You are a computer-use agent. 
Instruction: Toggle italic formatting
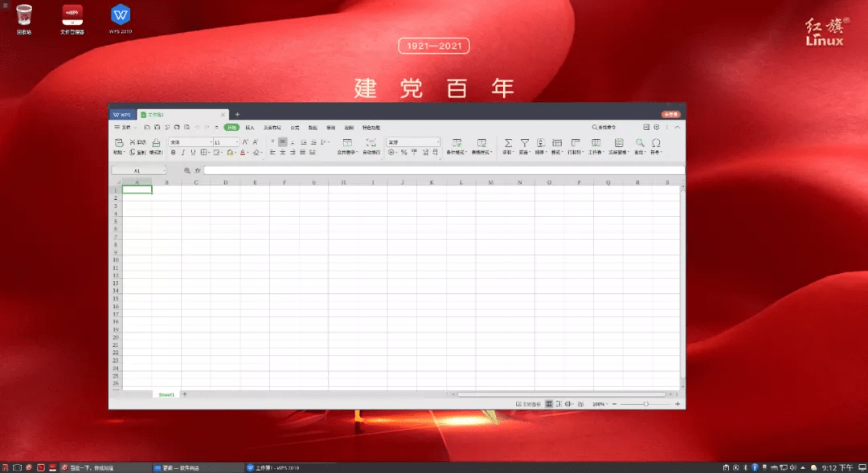183,152
